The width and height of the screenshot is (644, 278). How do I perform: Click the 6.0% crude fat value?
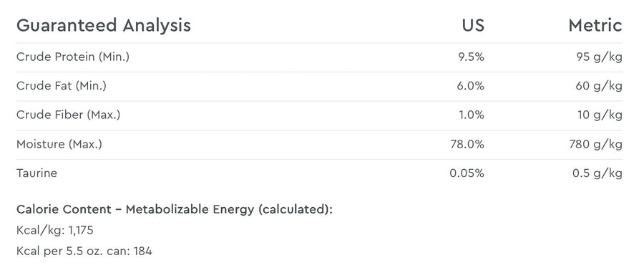(x=471, y=86)
